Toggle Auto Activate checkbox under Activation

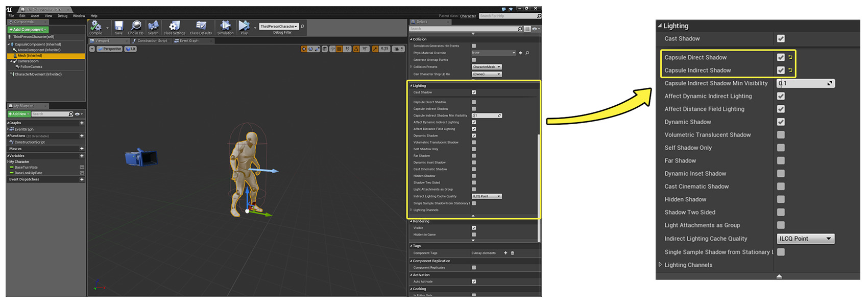[x=474, y=282]
